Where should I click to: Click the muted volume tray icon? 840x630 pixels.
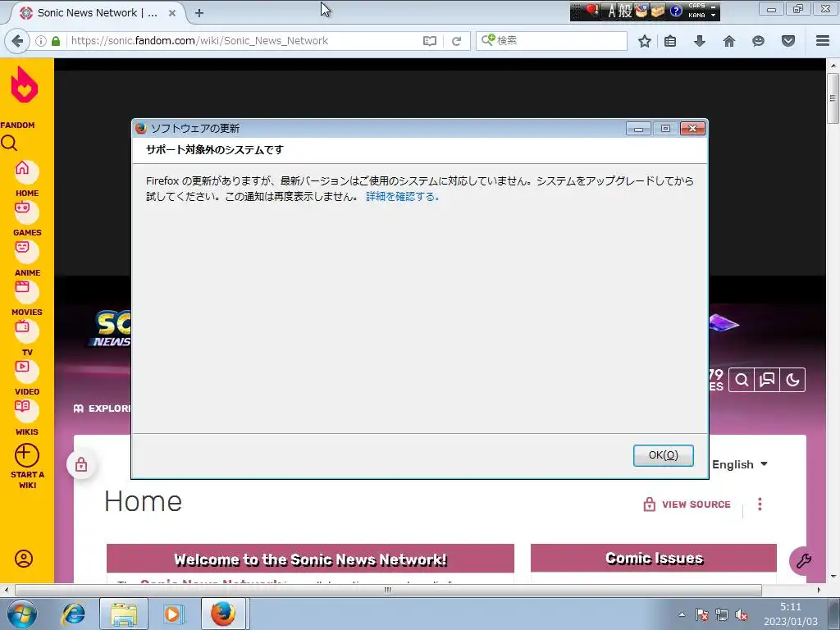[x=742, y=615]
